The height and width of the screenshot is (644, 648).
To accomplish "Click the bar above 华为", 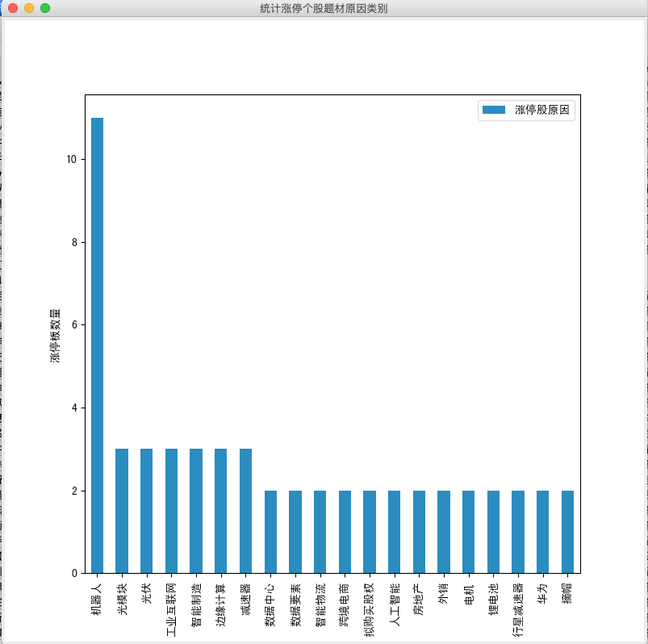I will coord(542,532).
